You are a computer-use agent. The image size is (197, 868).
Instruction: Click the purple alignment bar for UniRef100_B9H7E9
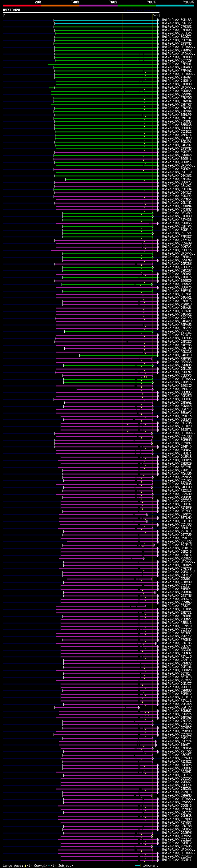pyautogui.click(x=107, y=152)
